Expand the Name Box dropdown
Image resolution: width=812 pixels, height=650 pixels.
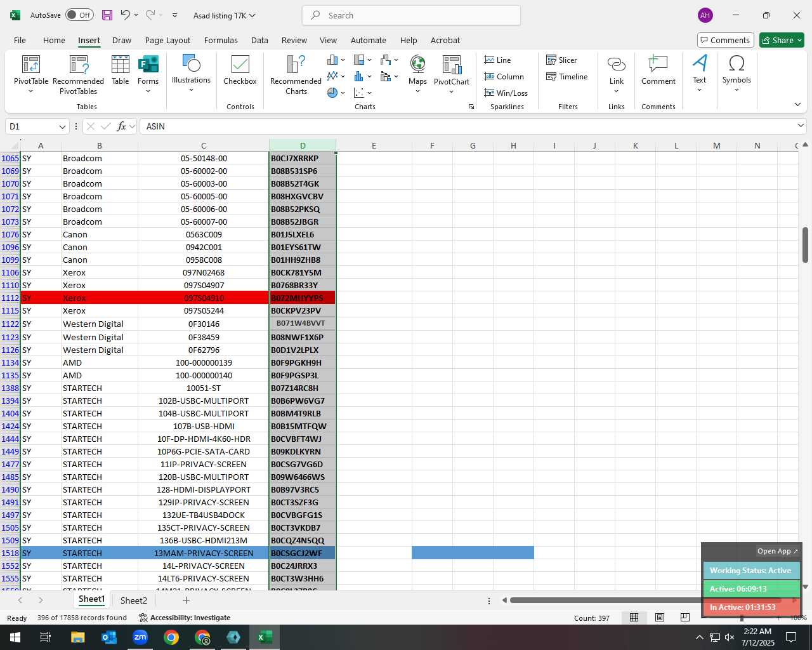pos(62,126)
